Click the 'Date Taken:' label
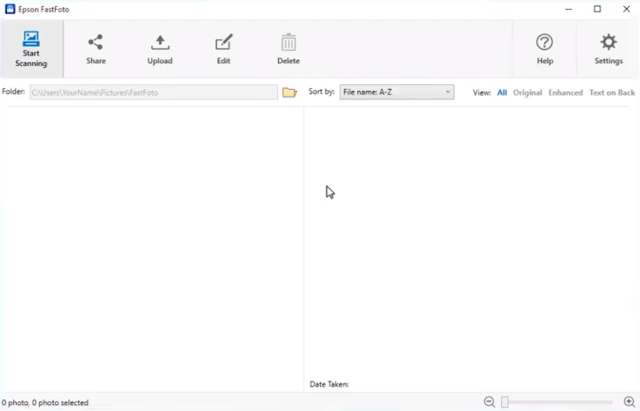Image resolution: width=640 pixels, height=411 pixels. click(x=329, y=384)
